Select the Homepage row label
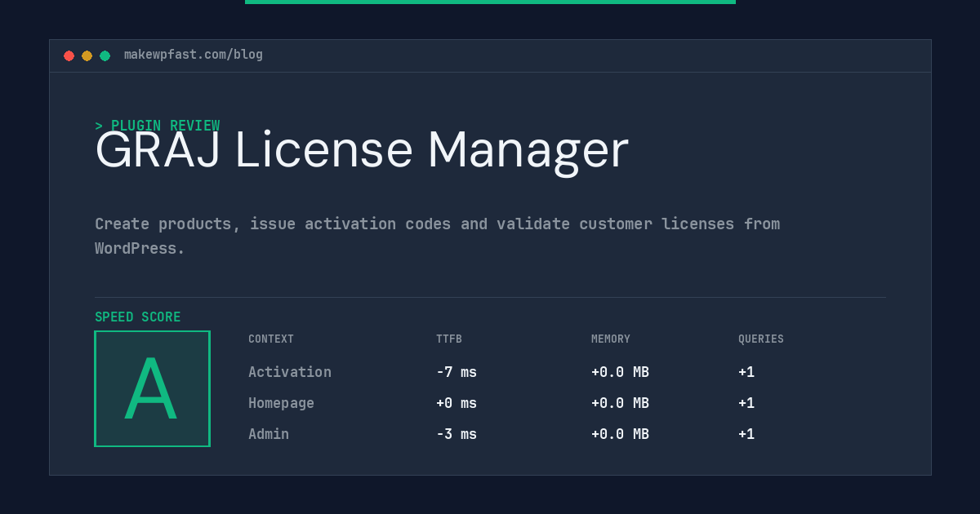Screen dimensions: 980x514 281,403
